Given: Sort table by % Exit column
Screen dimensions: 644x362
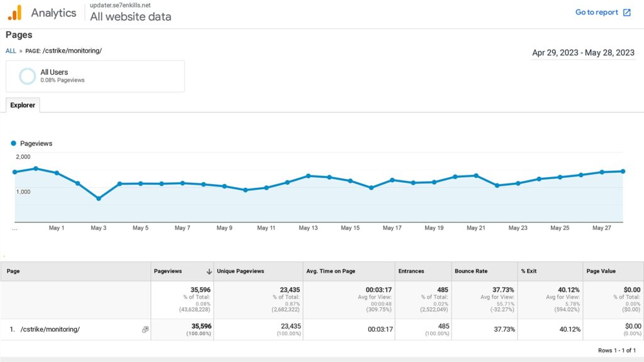Looking at the screenshot, I should pos(529,271).
